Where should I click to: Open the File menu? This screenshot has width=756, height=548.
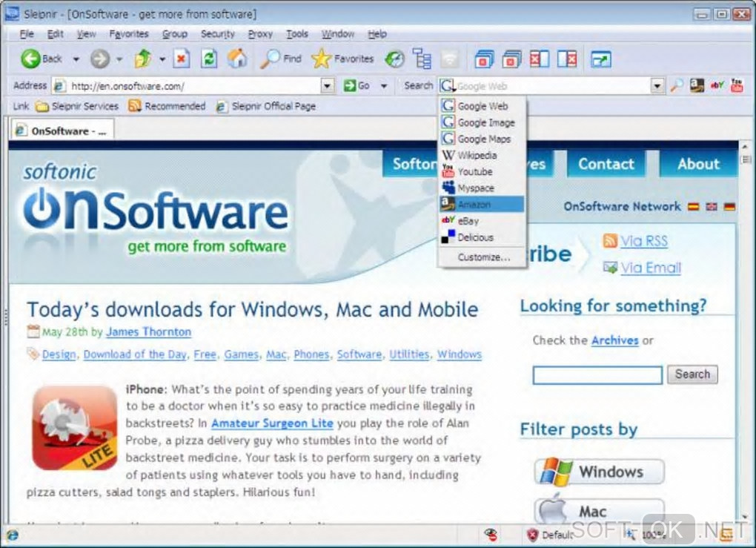pyautogui.click(x=27, y=34)
